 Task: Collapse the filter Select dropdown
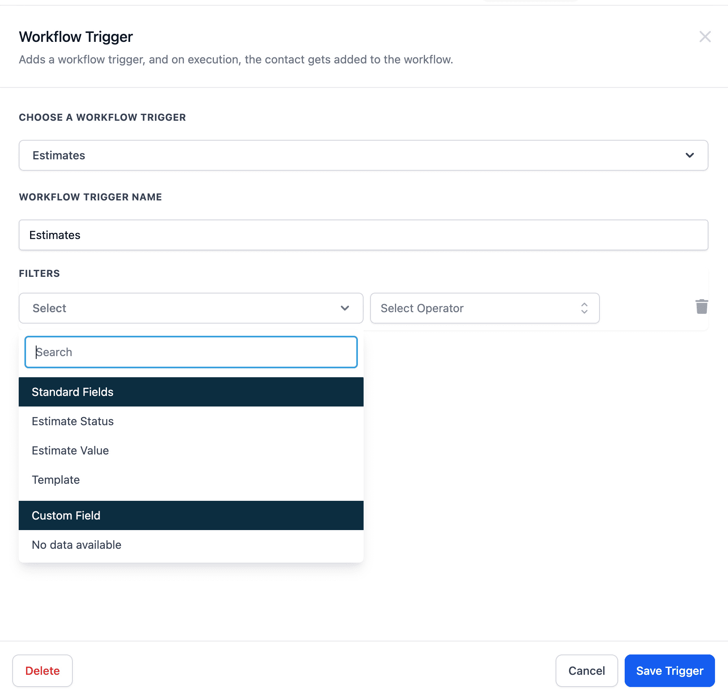pyautogui.click(x=191, y=308)
